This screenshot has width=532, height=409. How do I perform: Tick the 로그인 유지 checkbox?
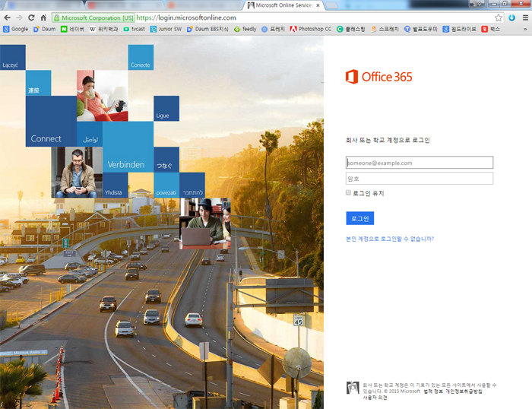(348, 193)
